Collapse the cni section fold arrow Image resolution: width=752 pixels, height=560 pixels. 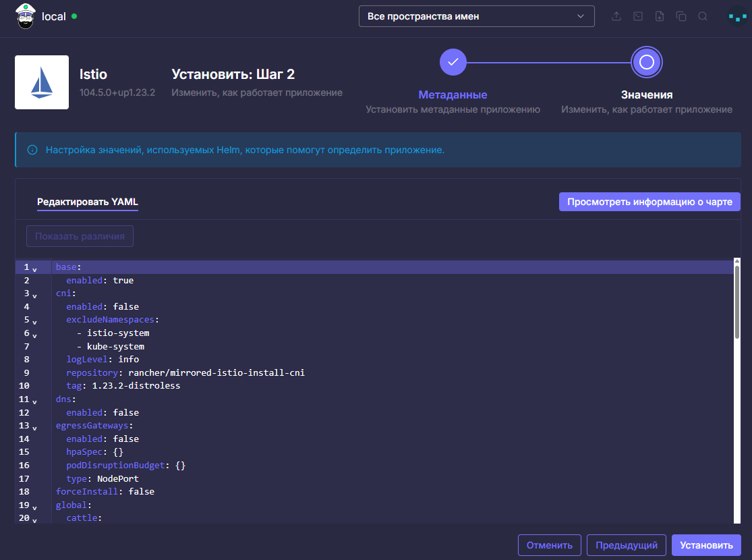coord(34,296)
